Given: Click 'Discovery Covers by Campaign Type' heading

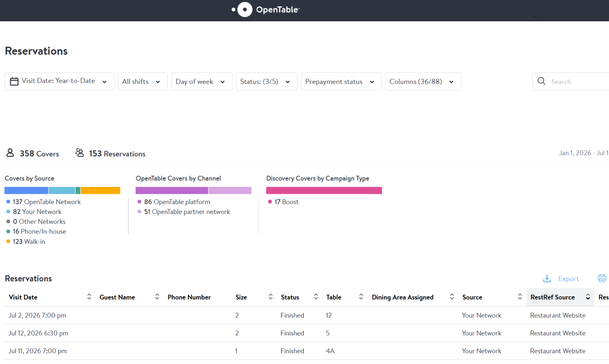Looking at the screenshot, I should 318,178.
